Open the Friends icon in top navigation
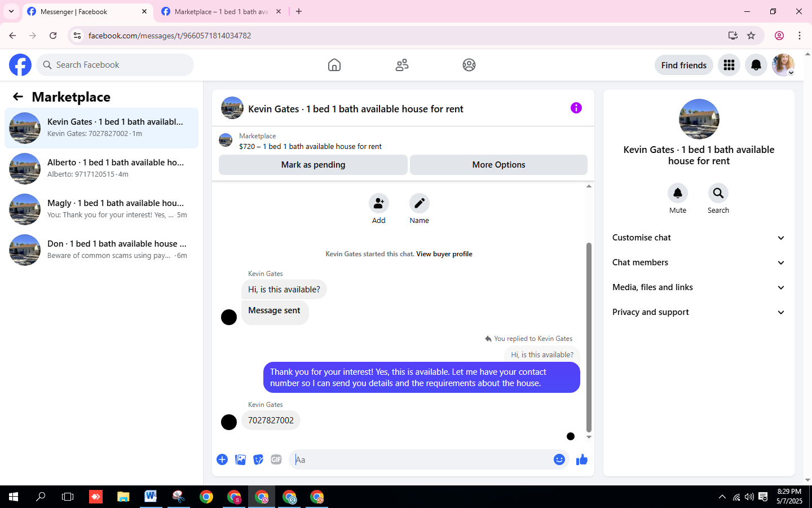 click(x=402, y=65)
